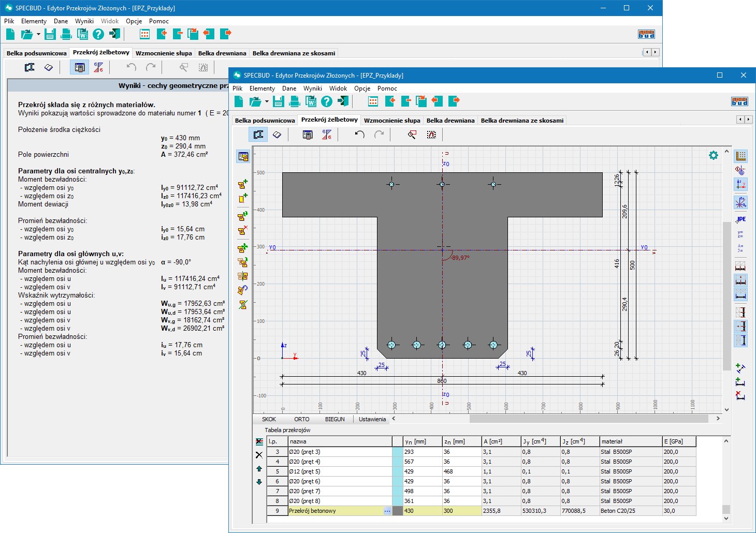756x533 pixels.
Task: Click the Save file icon in front window
Action: pos(279,101)
